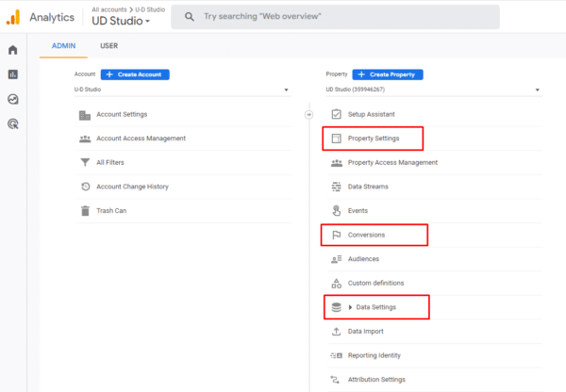Screen dimensions: 566x392
Task: Open Account Access Management
Action: pyautogui.click(x=141, y=139)
